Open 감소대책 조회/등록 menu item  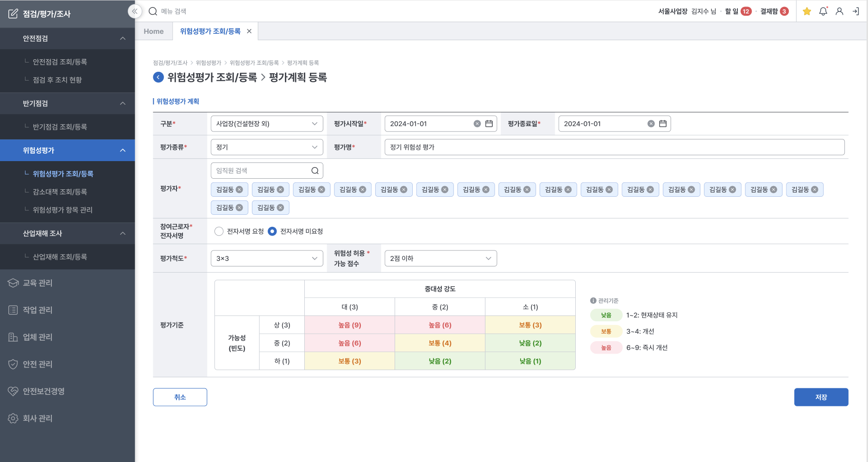click(60, 192)
